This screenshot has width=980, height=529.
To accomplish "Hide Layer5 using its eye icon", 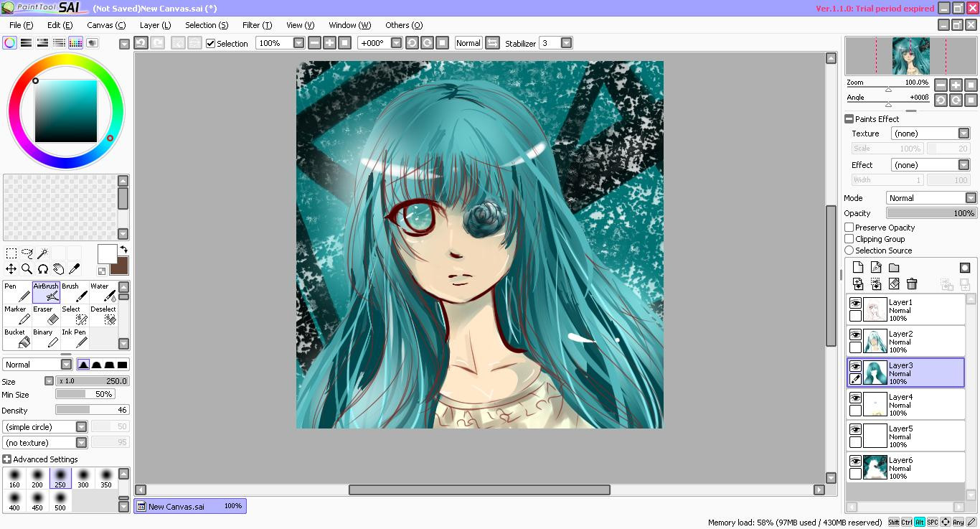I will tap(855, 430).
